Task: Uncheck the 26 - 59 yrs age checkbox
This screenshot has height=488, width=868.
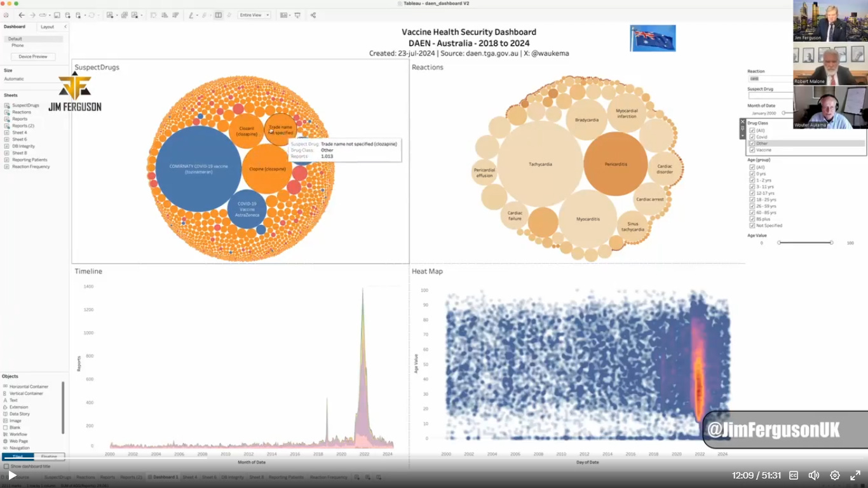Action: [x=752, y=206]
